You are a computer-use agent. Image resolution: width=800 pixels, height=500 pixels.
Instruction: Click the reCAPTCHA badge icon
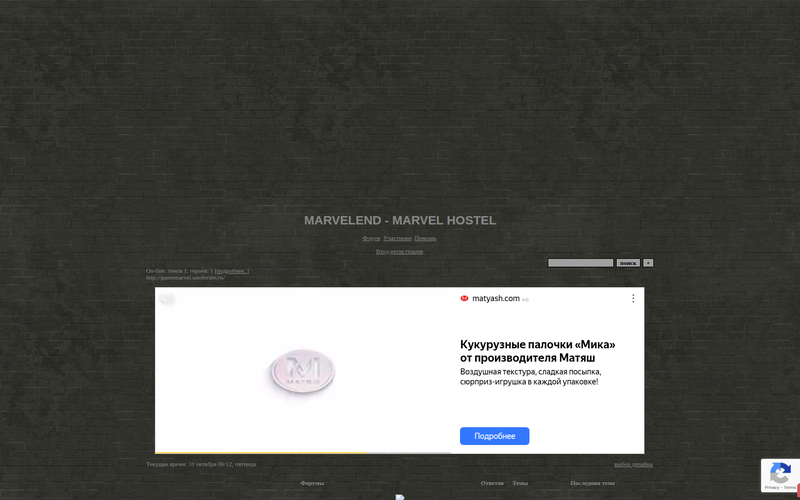pos(780,475)
